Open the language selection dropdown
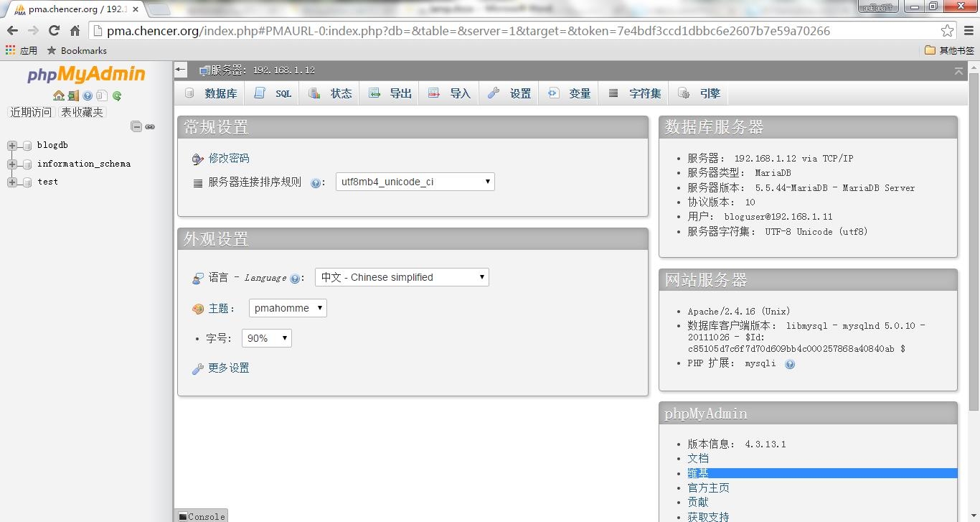This screenshot has height=522, width=980. point(402,277)
